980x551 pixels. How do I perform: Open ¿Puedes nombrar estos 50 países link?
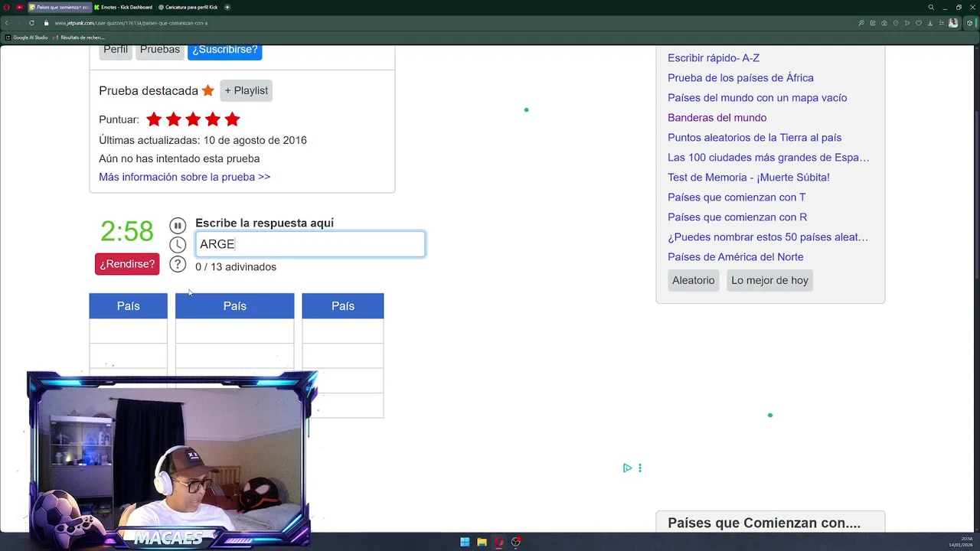tap(768, 237)
